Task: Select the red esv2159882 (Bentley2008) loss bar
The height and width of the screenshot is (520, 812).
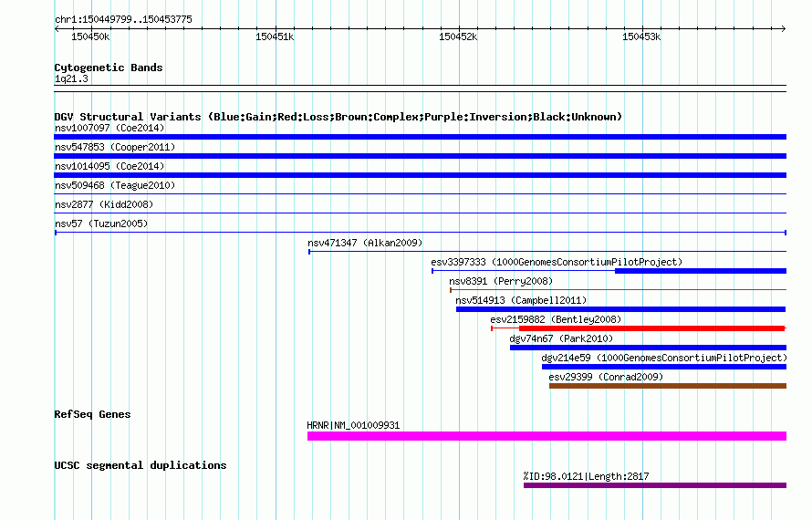Action: (x=652, y=328)
